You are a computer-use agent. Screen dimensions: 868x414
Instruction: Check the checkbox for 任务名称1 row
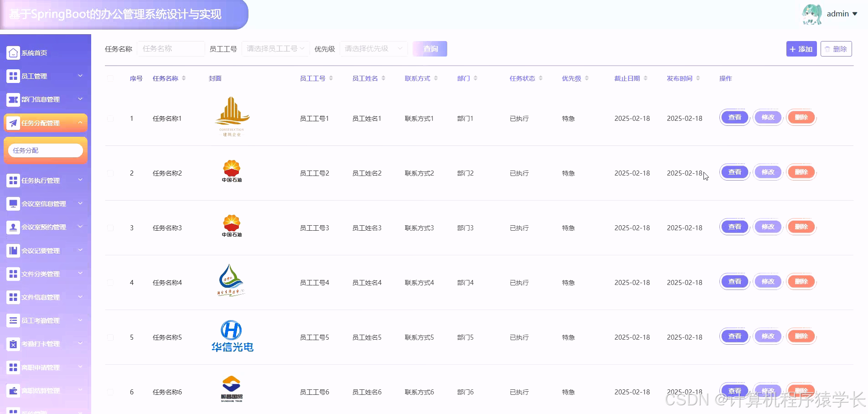tap(110, 118)
